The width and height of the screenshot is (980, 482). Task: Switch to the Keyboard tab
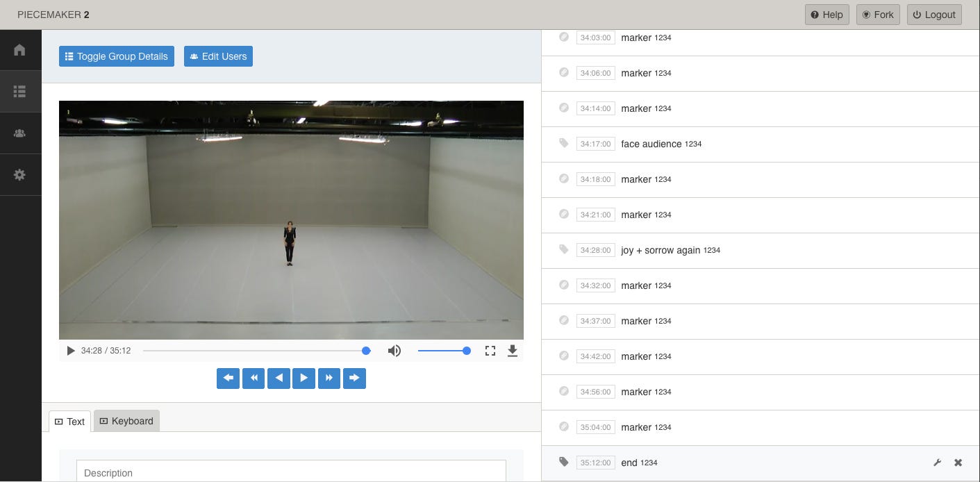(126, 421)
